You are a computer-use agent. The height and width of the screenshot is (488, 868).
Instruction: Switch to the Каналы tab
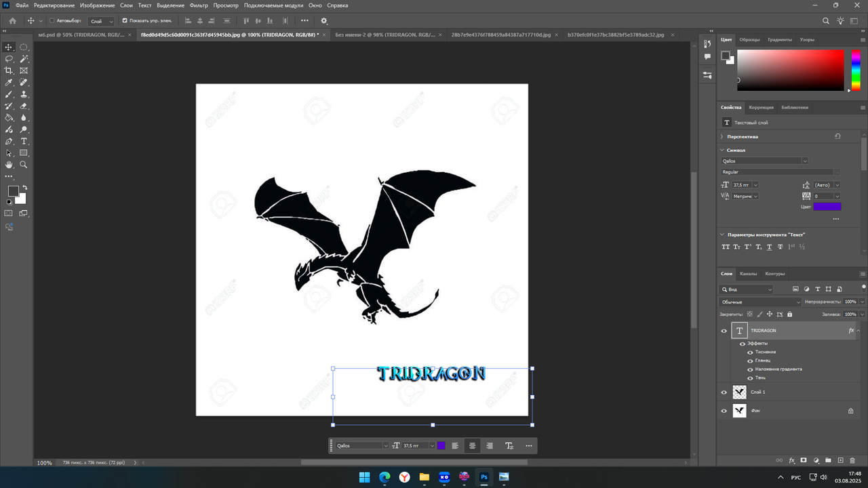point(748,274)
